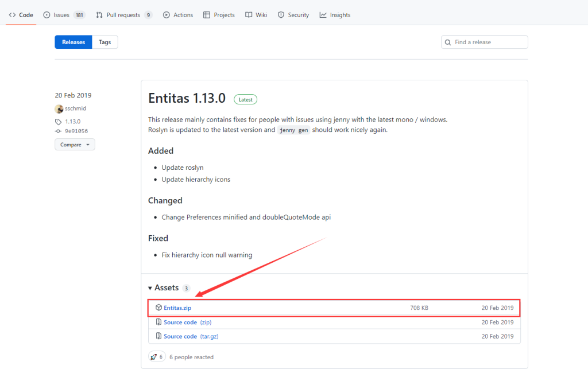The height and width of the screenshot is (377, 588).
Task: Open the Wiki tab
Action: (256, 15)
